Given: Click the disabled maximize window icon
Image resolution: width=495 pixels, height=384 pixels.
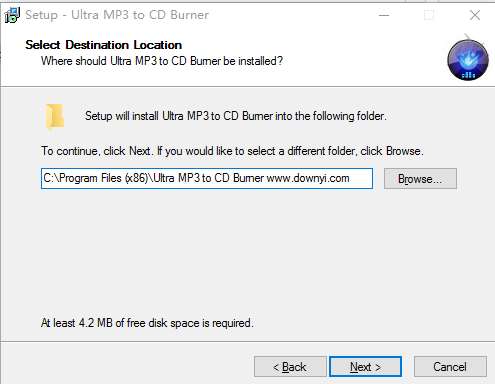Looking at the screenshot, I should click(x=429, y=15).
